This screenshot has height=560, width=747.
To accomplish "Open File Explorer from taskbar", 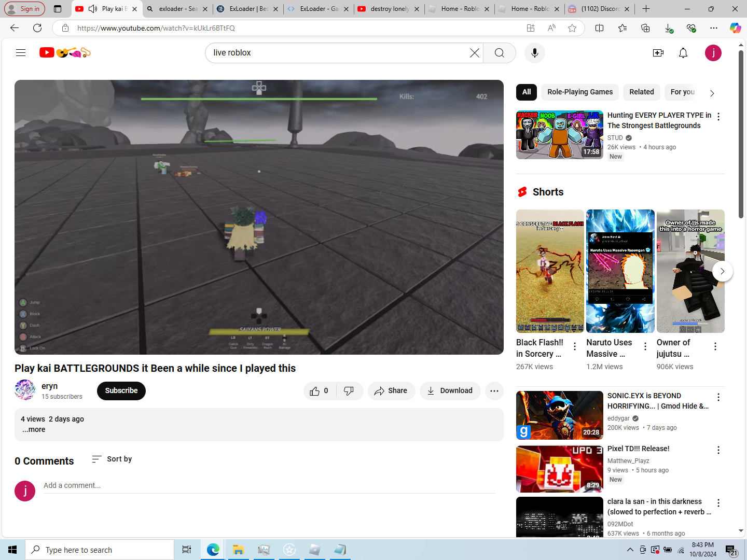I will pos(238,550).
